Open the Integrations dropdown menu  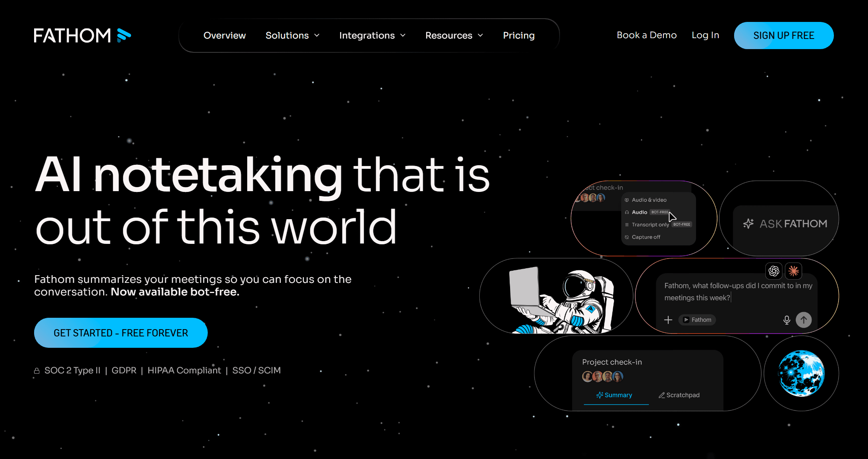click(x=372, y=36)
